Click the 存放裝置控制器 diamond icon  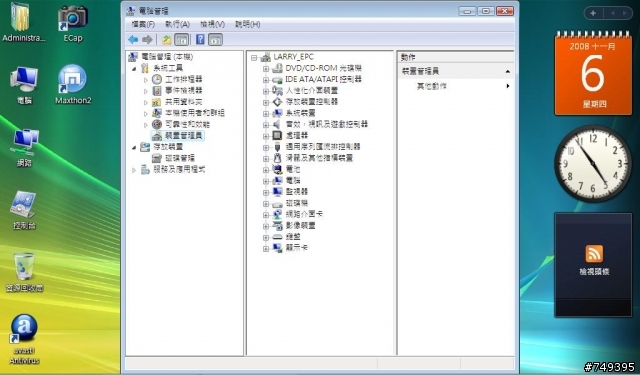tap(277, 102)
